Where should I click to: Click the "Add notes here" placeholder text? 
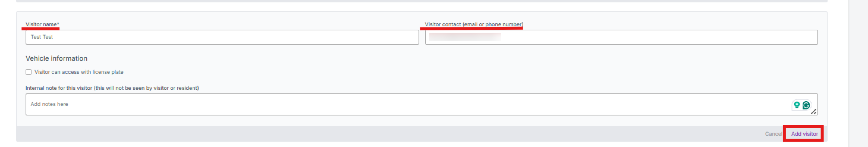coord(49,104)
